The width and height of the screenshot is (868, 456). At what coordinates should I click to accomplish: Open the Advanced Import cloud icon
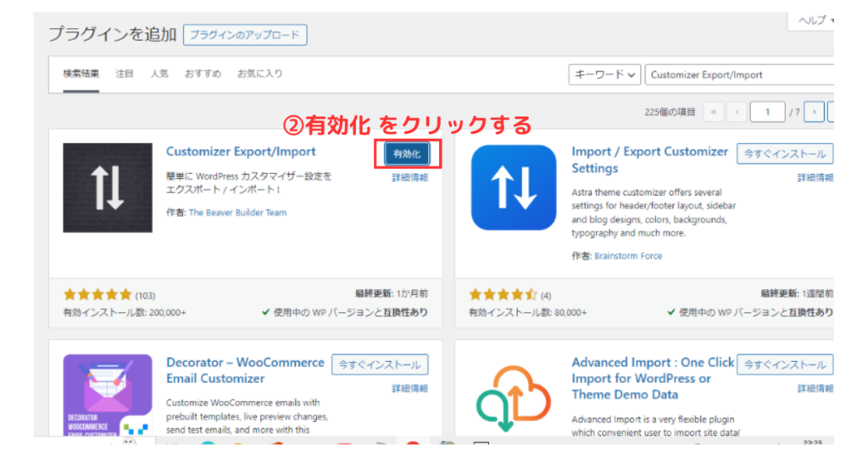[514, 398]
